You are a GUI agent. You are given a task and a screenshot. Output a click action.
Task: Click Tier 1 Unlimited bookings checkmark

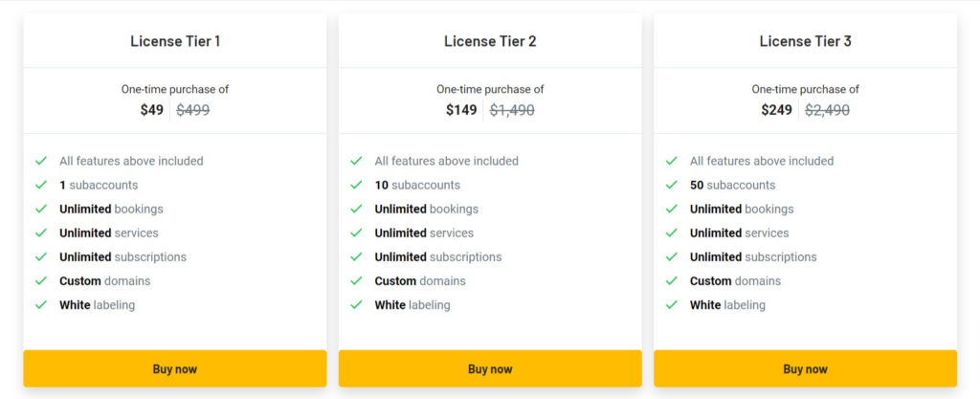[x=41, y=209]
